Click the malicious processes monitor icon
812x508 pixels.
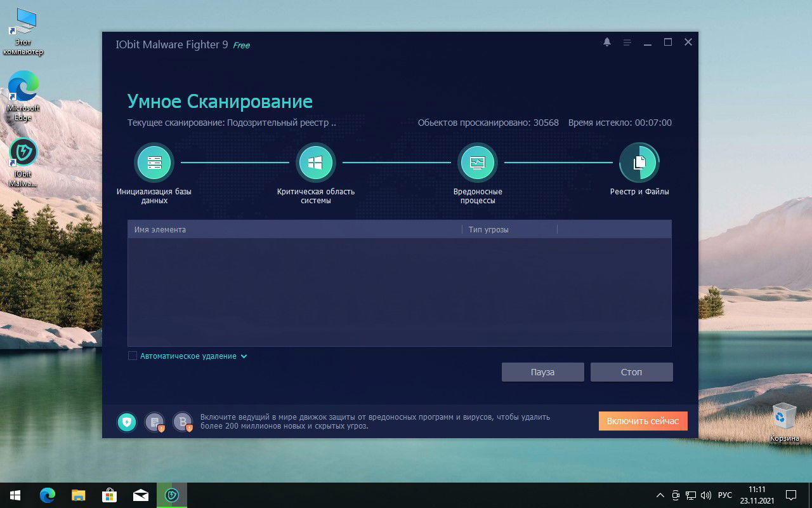click(478, 163)
